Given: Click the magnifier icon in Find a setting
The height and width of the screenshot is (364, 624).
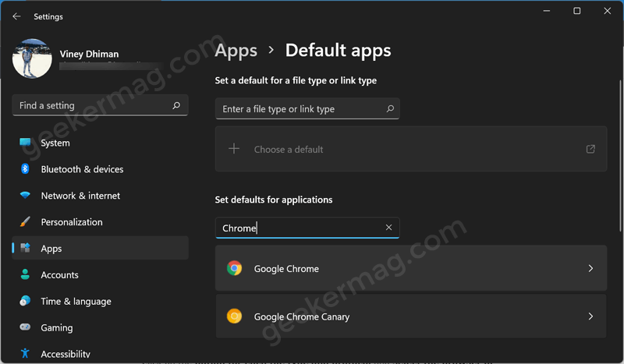Looking at the screenshot, I should [x=176, y=105].
